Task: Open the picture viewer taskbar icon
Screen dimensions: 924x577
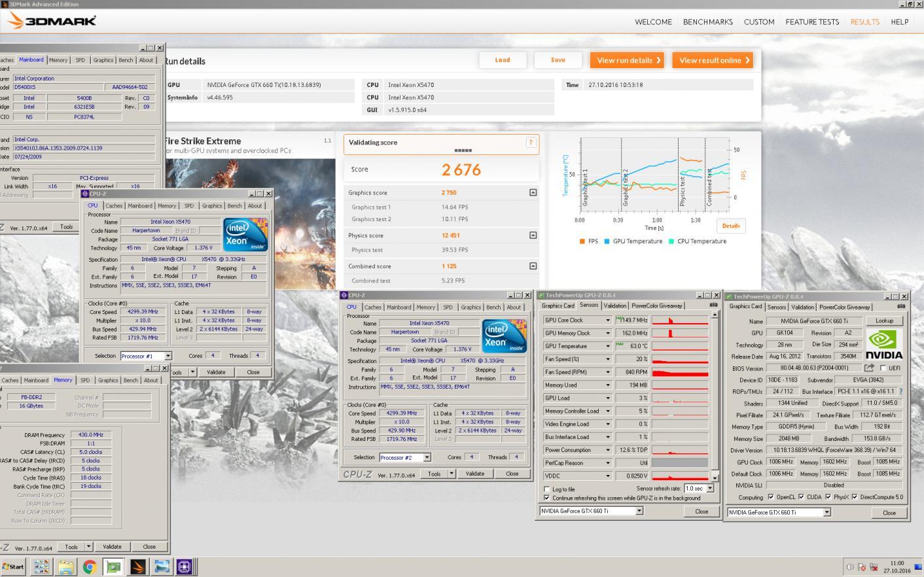Action: (x=161, y=567)
